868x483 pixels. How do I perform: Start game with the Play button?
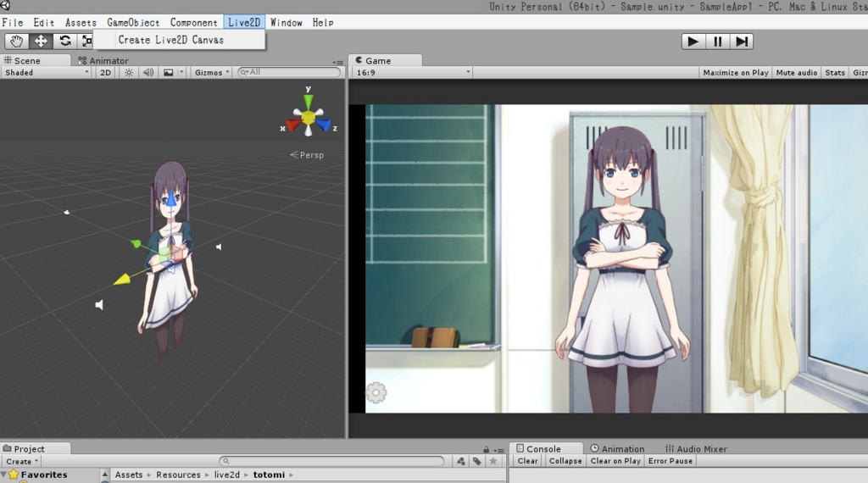(693, 42)
